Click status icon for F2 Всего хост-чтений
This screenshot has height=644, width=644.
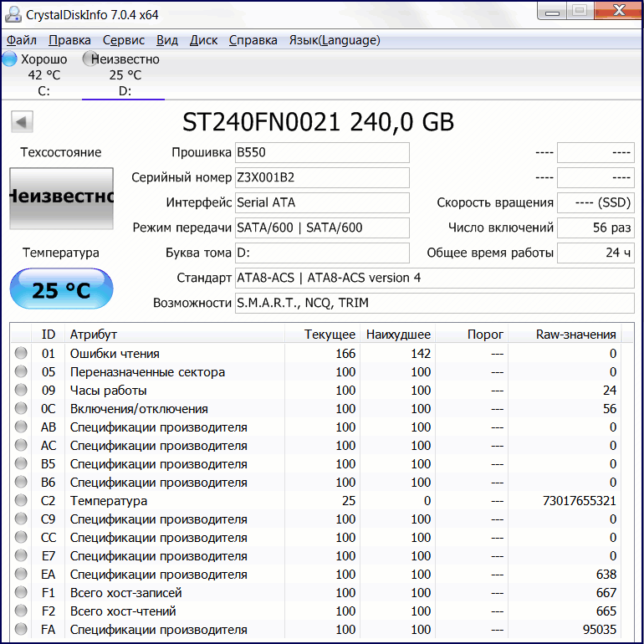21,611
